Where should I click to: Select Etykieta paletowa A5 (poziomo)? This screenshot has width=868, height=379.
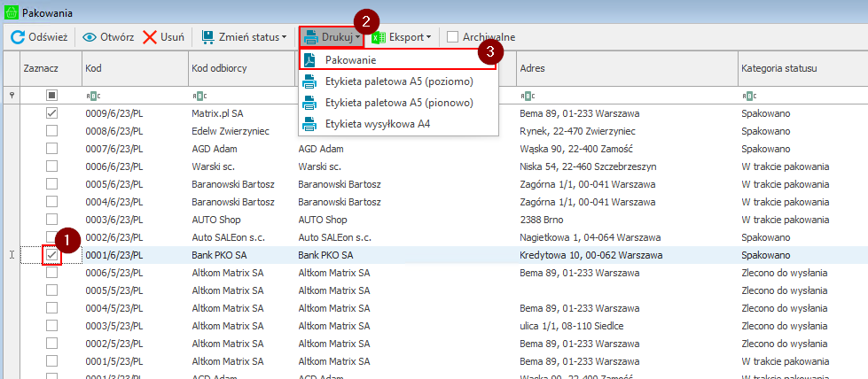[399, 81]
